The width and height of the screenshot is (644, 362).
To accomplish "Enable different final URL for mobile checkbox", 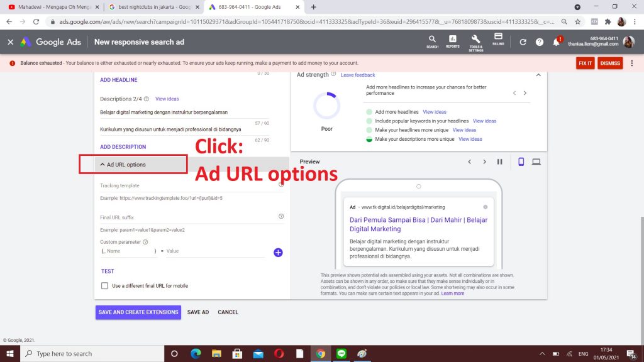I will pyautogui.click(x=105, y=286).
